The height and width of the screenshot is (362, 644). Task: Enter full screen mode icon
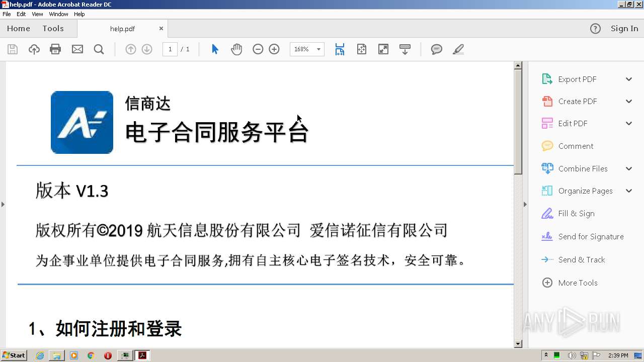click(383, 49)
